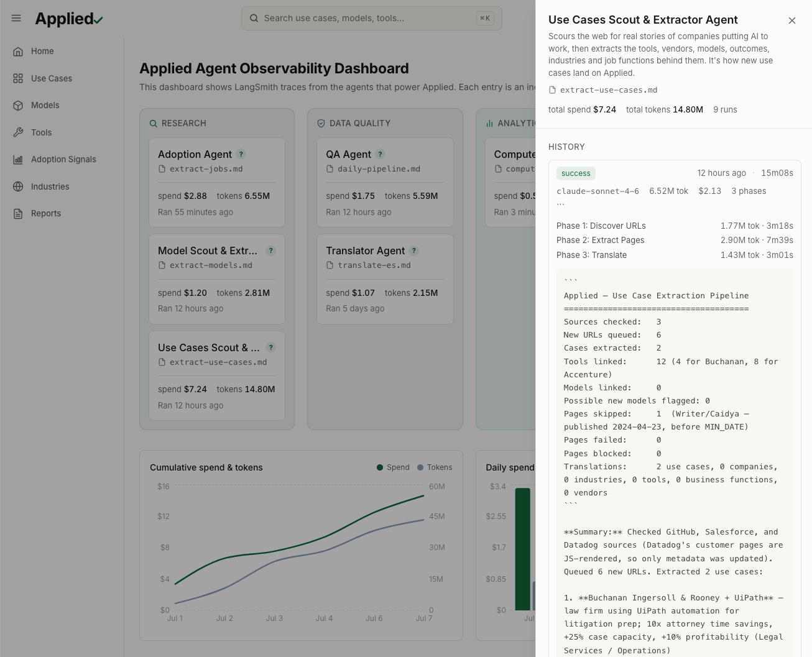
Task: Focus the search use cases field
Action: (x=371, y=18)
